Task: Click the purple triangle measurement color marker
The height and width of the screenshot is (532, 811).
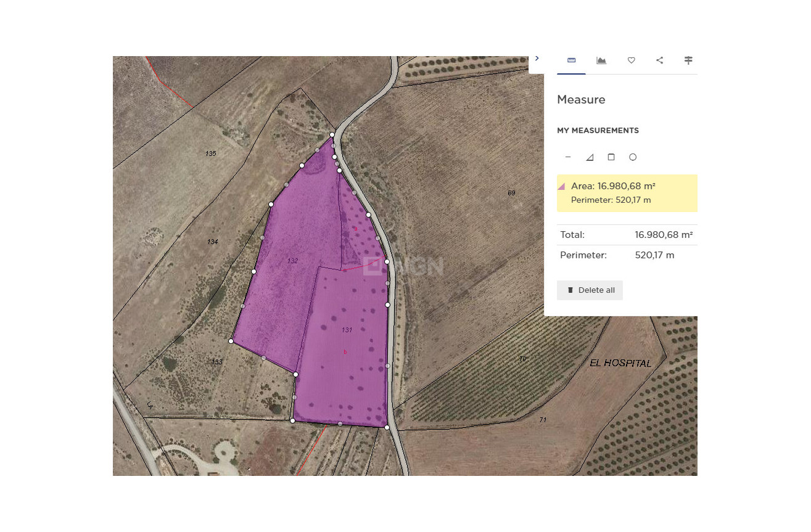Action: (x=561, y=186)
